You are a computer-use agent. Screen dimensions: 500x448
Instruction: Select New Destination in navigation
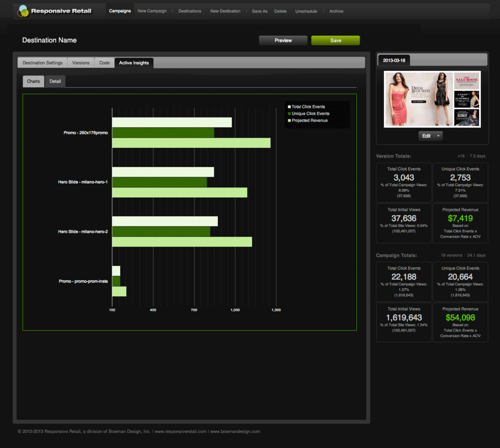tap(225, 11)
